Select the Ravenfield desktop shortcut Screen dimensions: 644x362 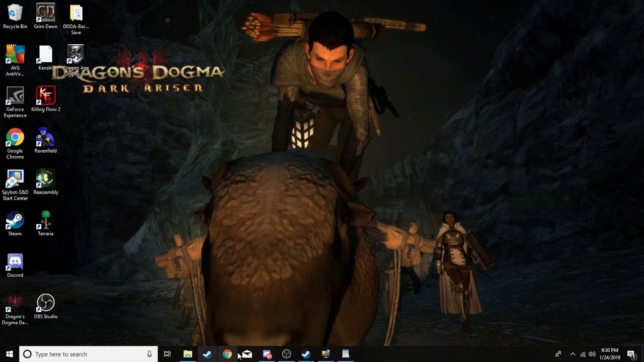pyautogui.click(x=46, y=141)
